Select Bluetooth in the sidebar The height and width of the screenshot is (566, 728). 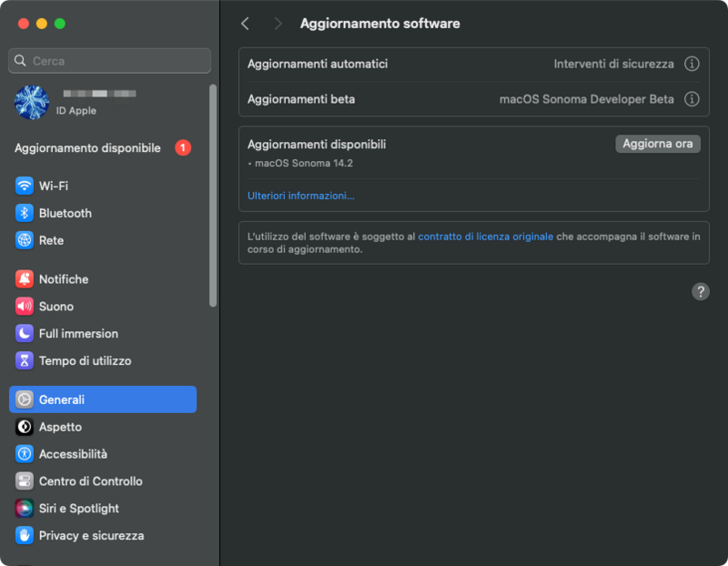click(x=103, y=213)
